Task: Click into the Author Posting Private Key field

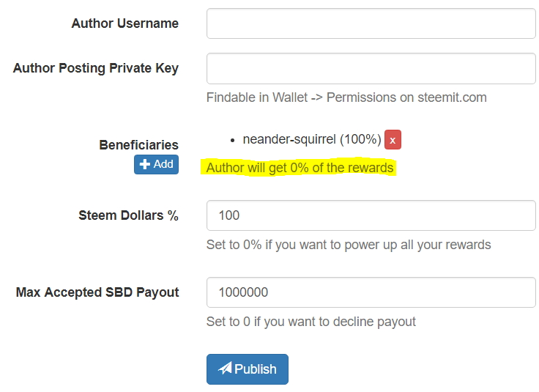Action: 371,68
